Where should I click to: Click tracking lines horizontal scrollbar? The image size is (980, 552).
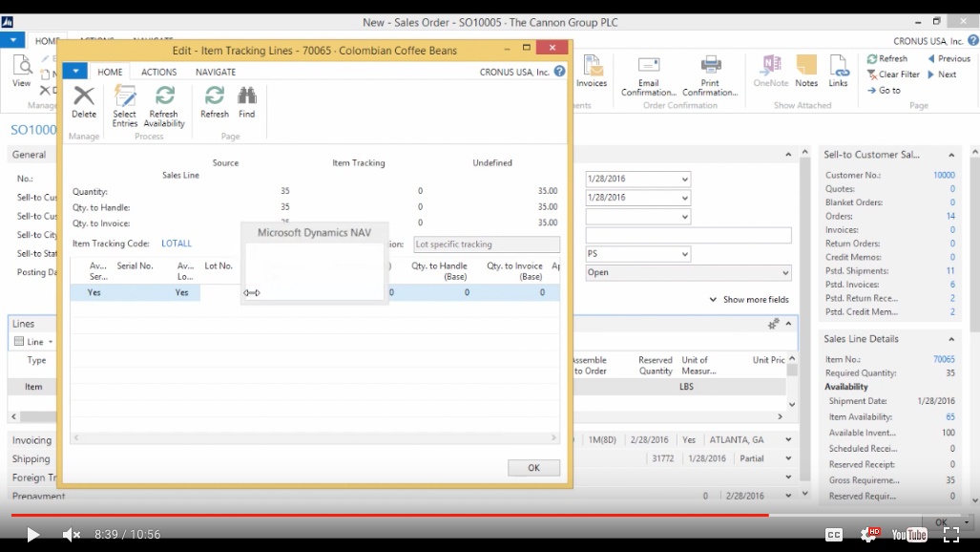(314, 437)
